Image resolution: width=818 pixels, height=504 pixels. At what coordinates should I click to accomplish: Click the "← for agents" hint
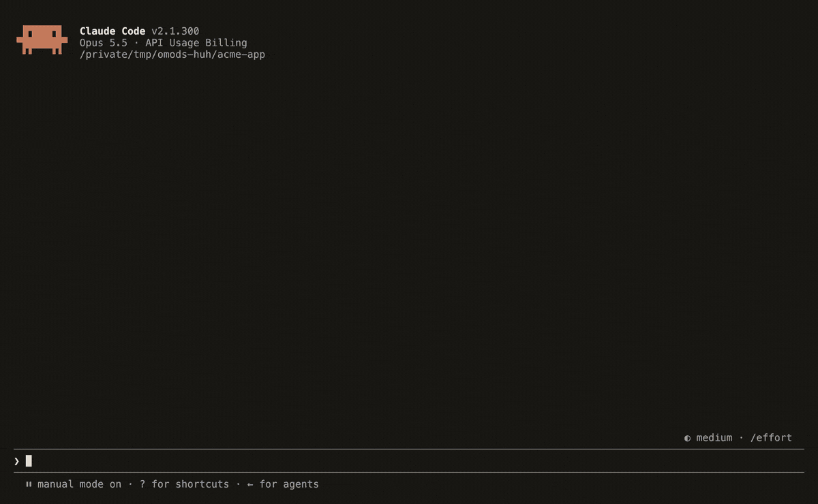283,484
